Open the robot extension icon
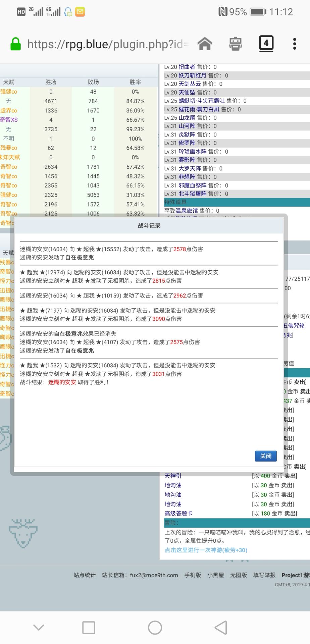This screenshot has height=644, width=310. (x=236, y=44)
